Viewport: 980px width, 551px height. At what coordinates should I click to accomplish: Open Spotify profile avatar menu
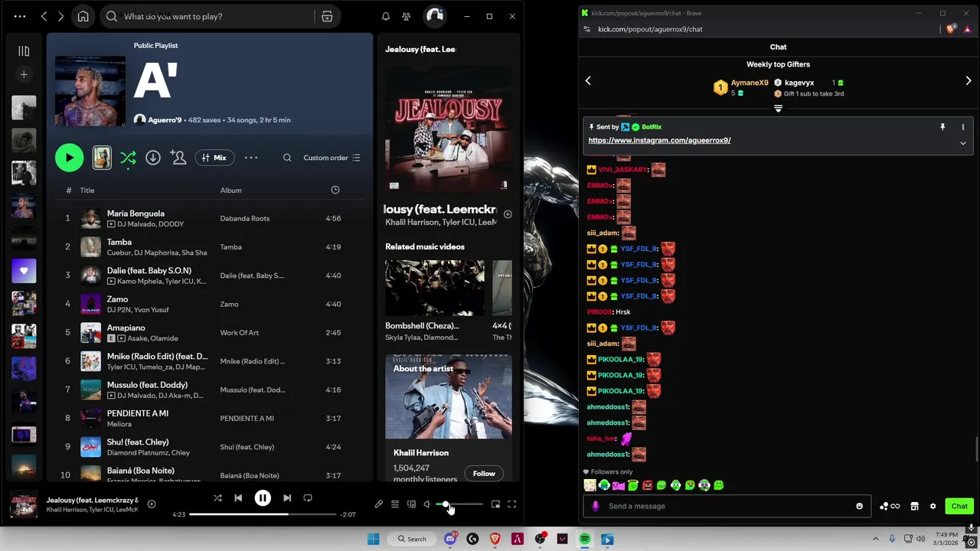point(435,16)
